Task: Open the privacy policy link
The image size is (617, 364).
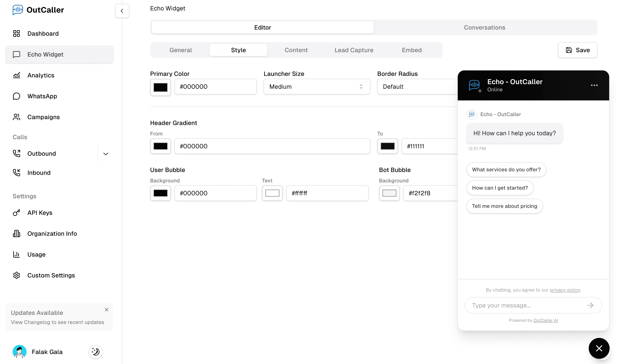Action: point(565,290)
